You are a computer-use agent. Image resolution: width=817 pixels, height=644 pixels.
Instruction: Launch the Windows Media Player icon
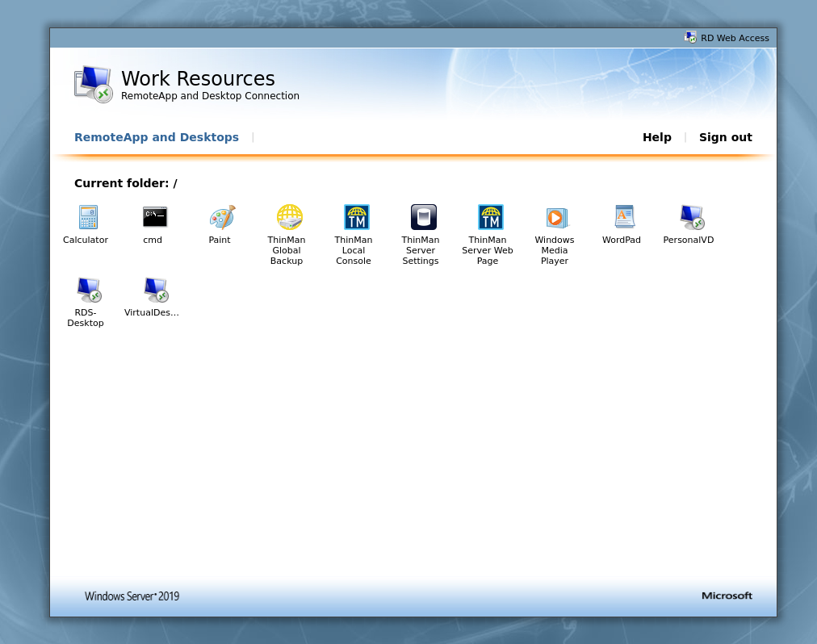pyautogui.click(x=557, y=217)
